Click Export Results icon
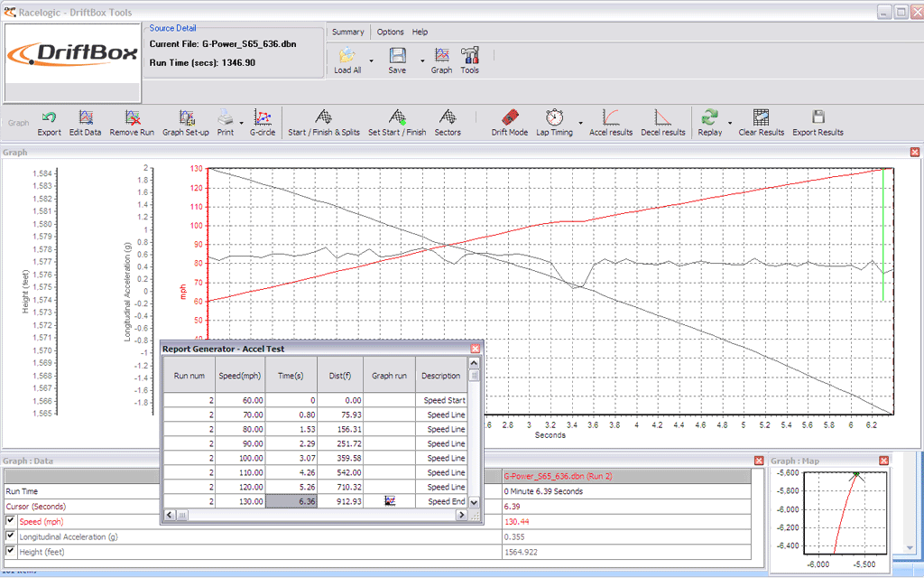This screenshot has height=578, width=924. [x=818, y=117]
